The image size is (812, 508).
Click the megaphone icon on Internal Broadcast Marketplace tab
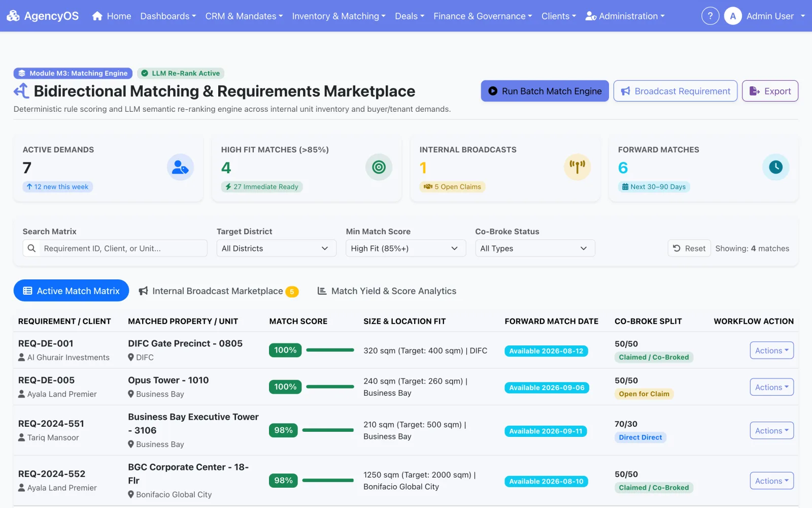[x=144, y=291]
